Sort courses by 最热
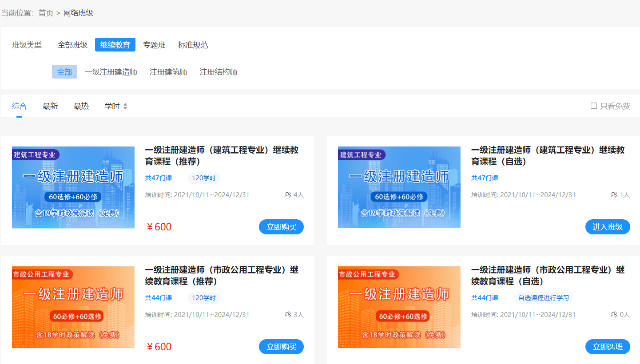The image size is (640, 364). pyautogui.click(x=81, y=106)
